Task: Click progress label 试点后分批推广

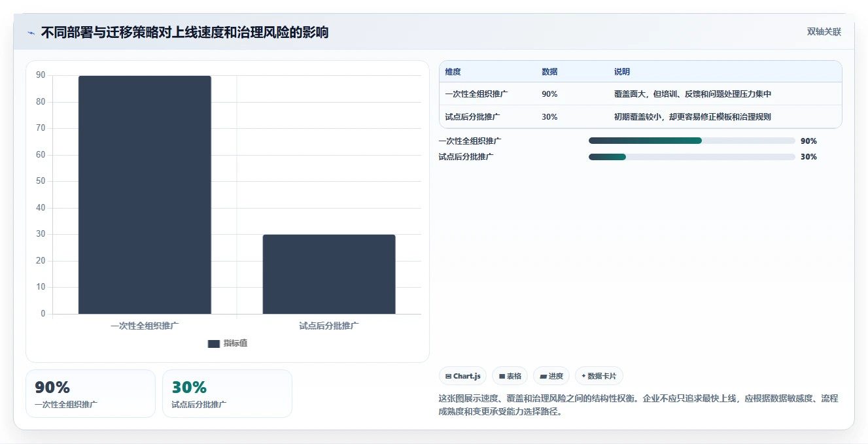Action: pos(466,157)
